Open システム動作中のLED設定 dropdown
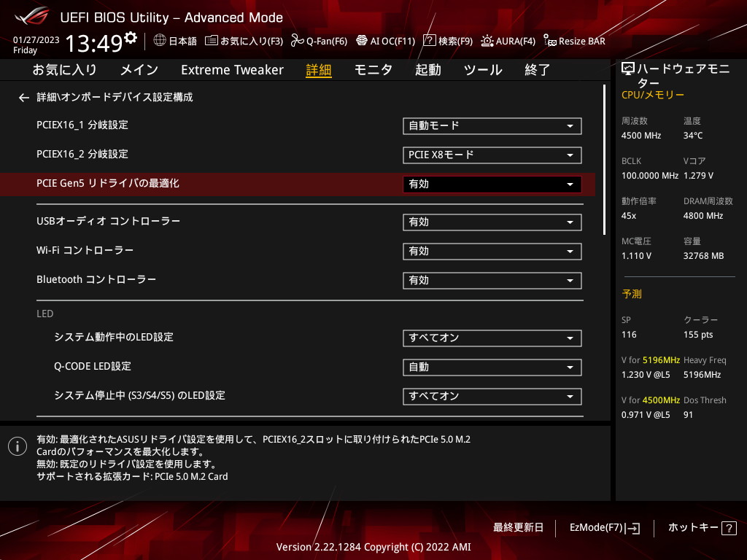The height and width of the screenshot is (560, 747). click(x=492, y=338)
